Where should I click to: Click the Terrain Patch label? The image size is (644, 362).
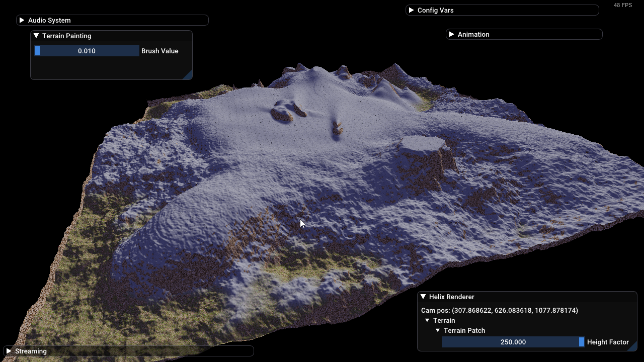click(464, 330)
